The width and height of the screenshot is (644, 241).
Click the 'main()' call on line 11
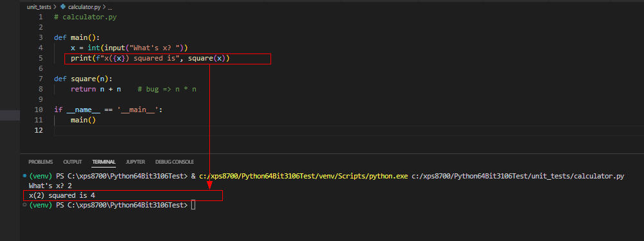click(x=83, y=120)
